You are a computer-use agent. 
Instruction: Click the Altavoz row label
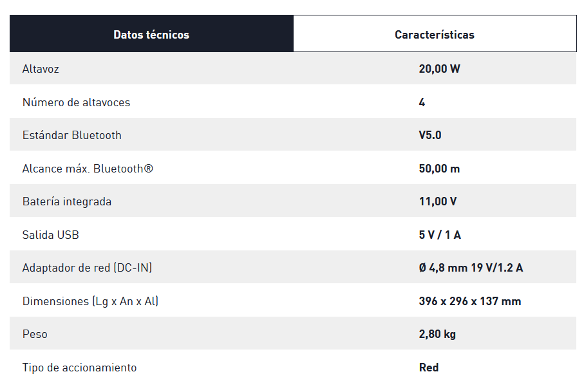tap(41, 69)
